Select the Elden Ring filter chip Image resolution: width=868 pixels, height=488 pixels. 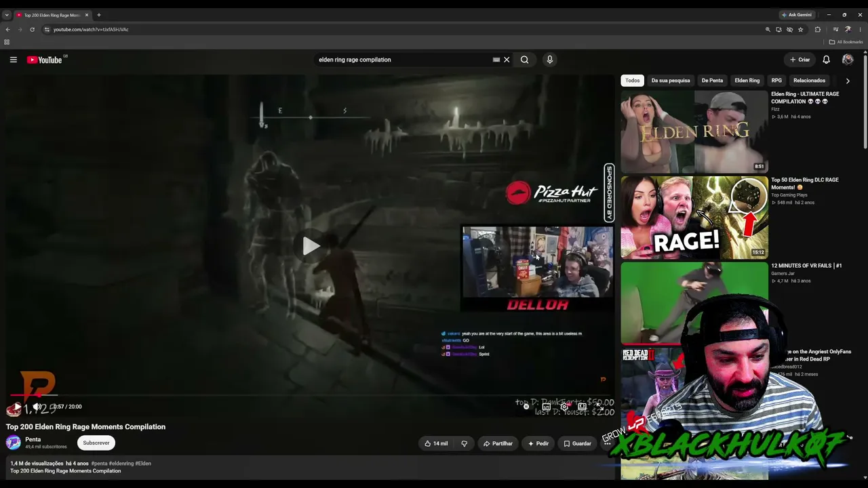coord(747,80)
